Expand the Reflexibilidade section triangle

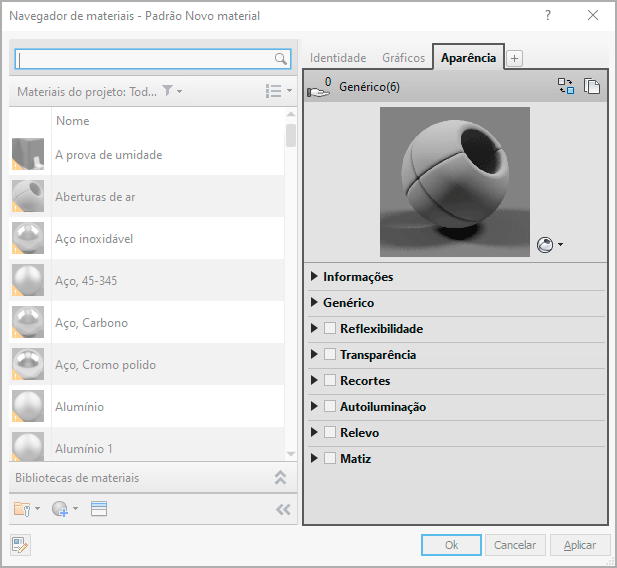314,328
